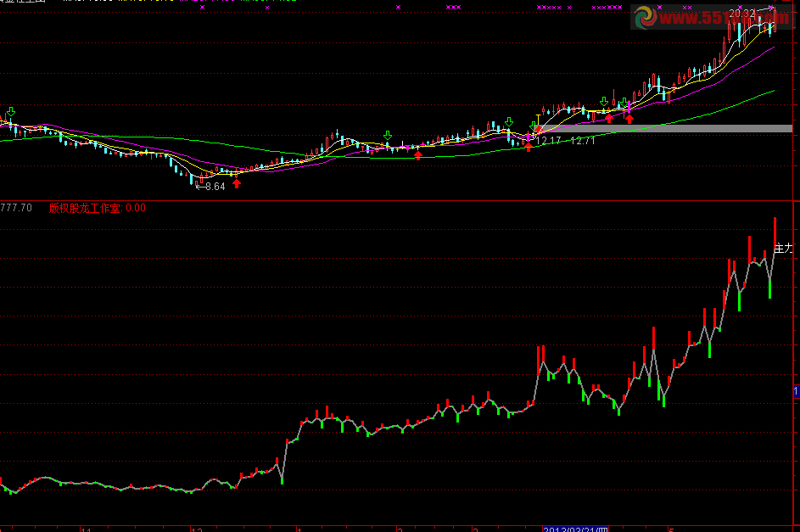Click the 20.32 high price label

point(742,13)
